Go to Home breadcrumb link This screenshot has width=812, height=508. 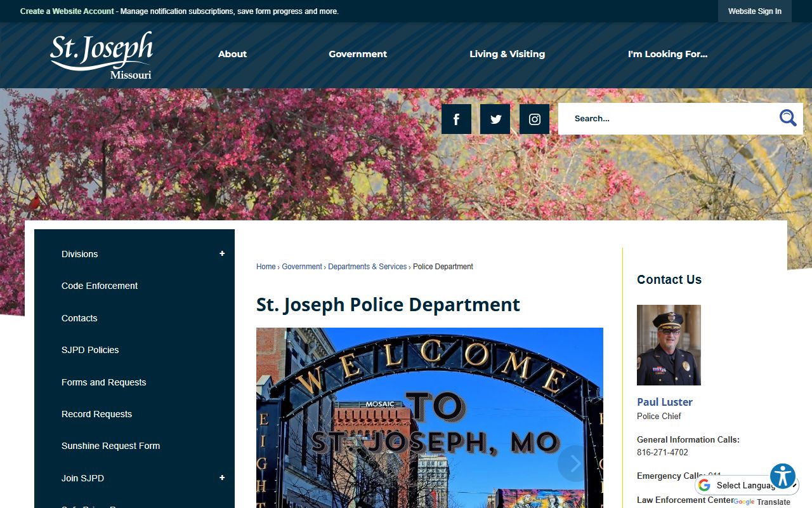click(x=266, y=267)
